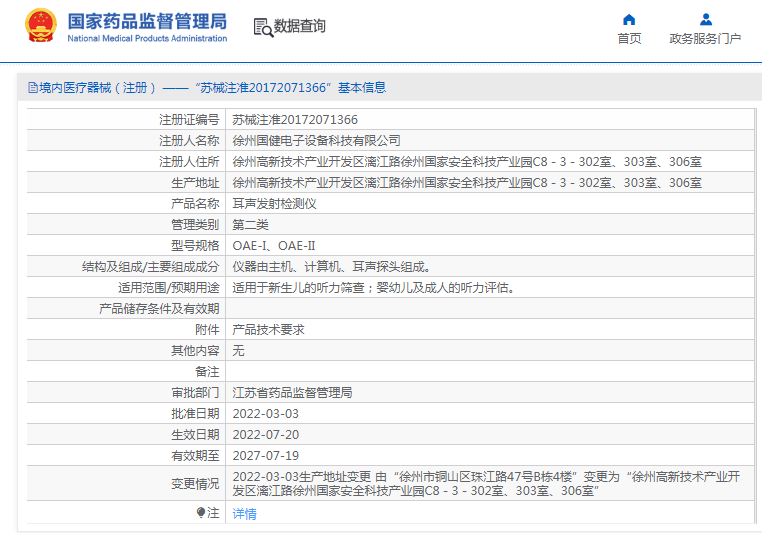Click the 变更情况 change description text
Viewport: 762px width, 533px height.
[x=486, y=483]
